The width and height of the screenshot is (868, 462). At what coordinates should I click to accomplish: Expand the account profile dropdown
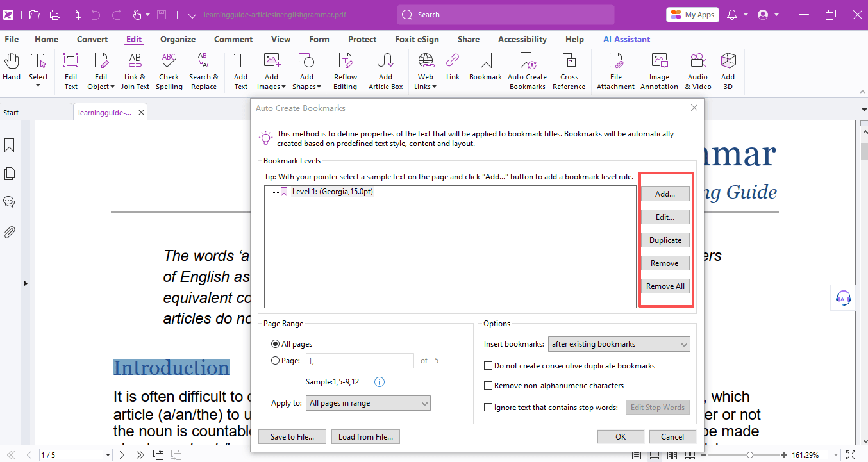tap(776, 14)
